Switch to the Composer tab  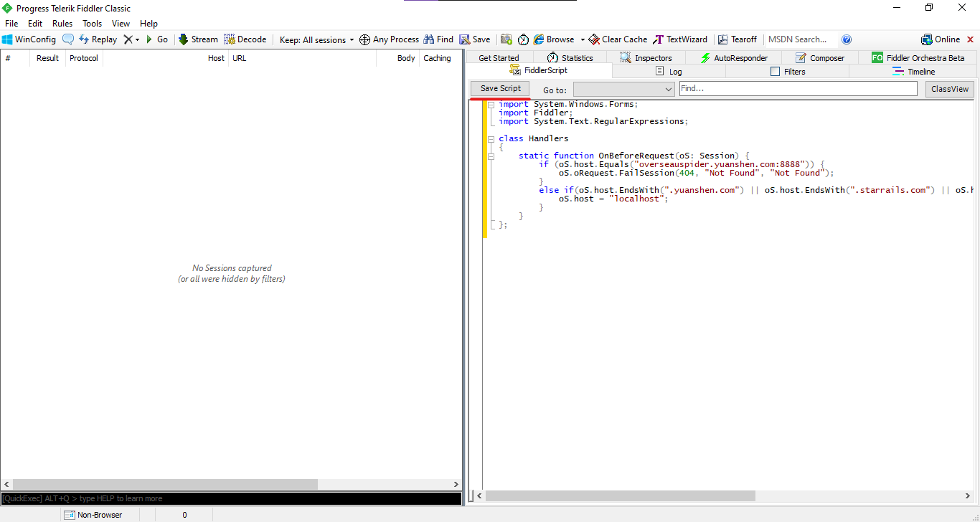pyautogui.click(x=820, y=58)
